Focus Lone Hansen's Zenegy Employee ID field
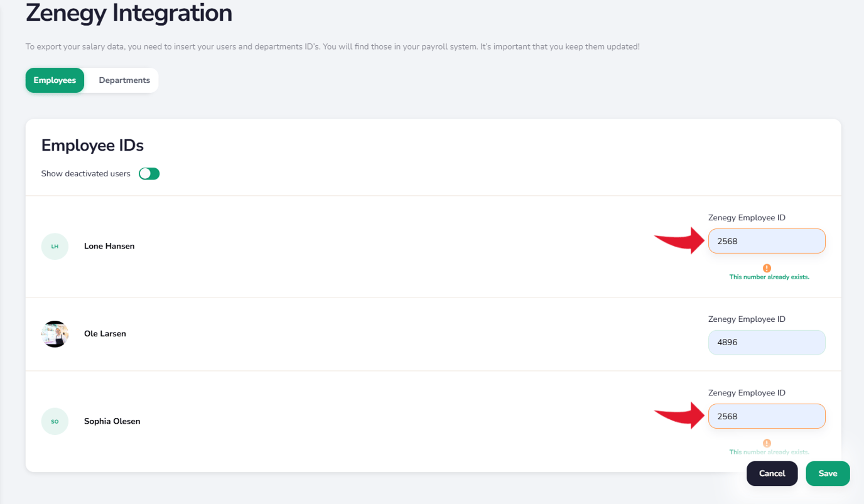 767,241
